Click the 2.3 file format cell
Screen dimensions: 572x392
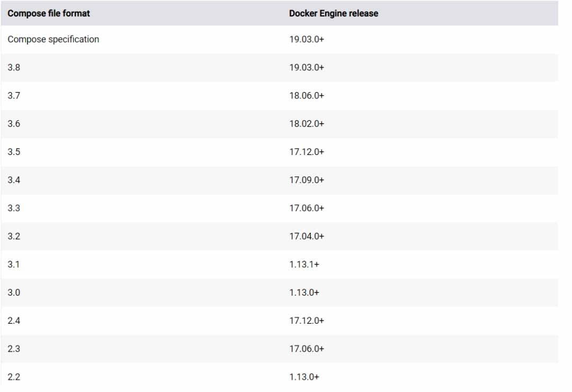(x=14, y=349)
